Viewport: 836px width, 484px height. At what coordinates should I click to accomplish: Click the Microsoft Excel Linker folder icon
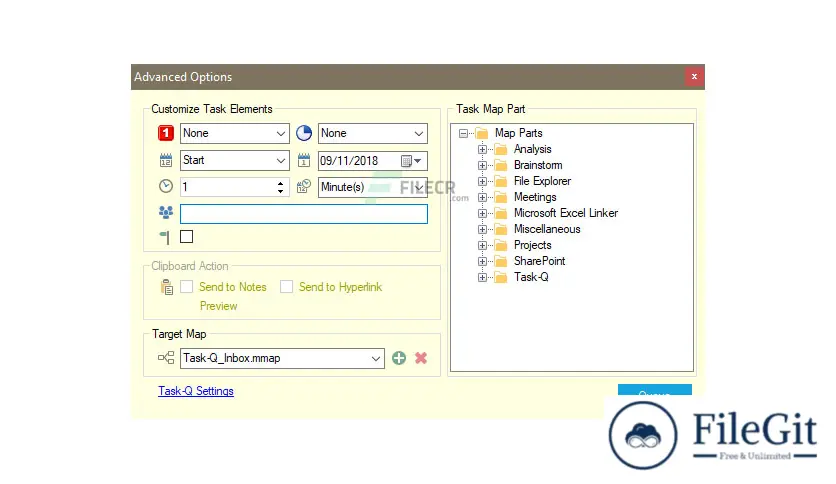point(501,213)
